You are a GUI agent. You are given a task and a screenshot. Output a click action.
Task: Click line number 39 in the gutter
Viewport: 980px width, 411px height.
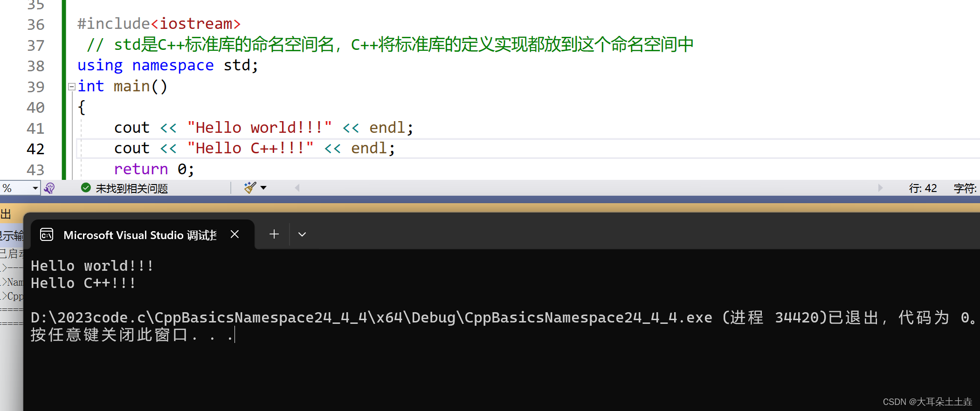[35, 87]
